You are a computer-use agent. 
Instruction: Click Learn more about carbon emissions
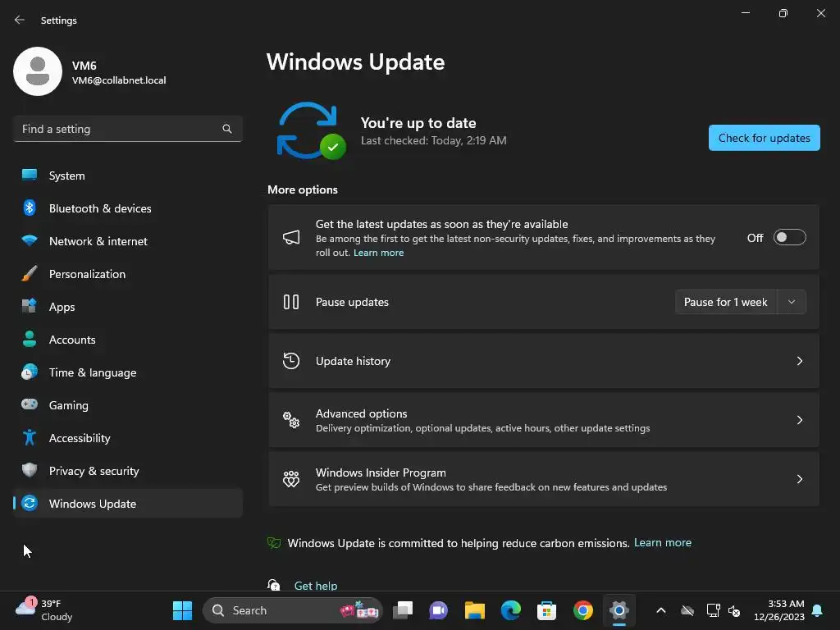click(662, 543)
